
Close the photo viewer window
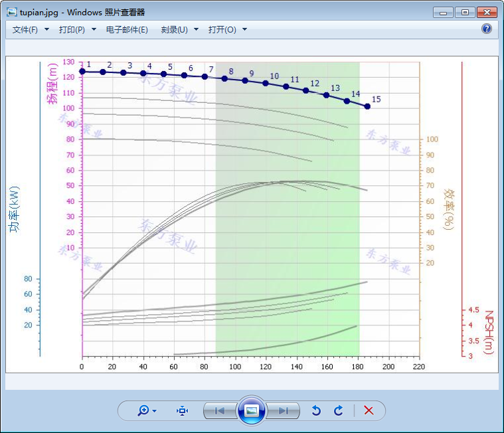click(487, 13)
